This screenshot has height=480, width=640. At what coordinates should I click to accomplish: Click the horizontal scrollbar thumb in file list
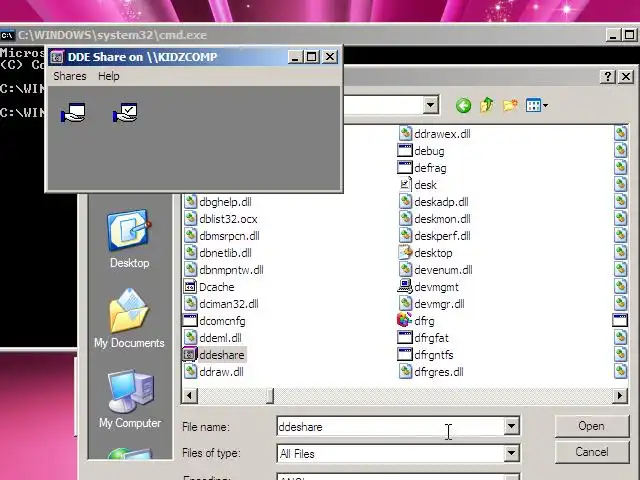[x=269, y=395]
